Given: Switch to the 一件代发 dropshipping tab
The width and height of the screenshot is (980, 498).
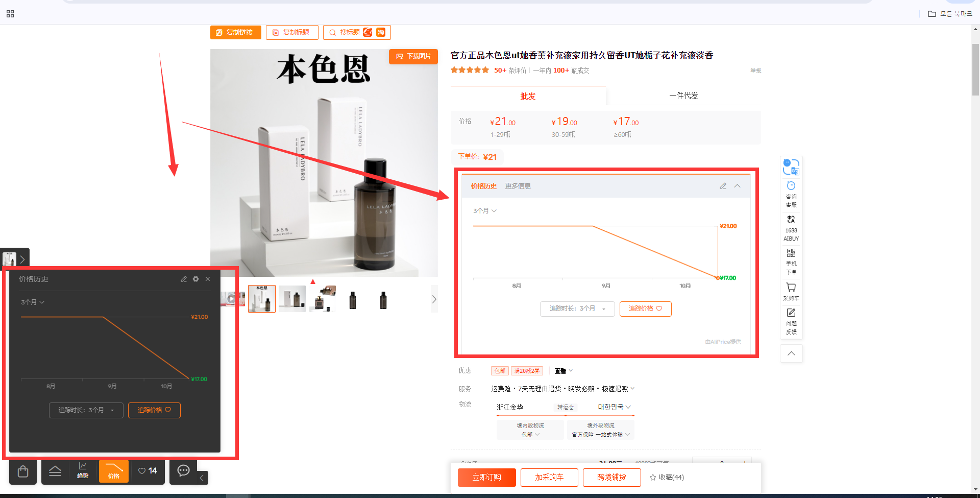Looking at the screenshot, I should [x=683, y=96].
